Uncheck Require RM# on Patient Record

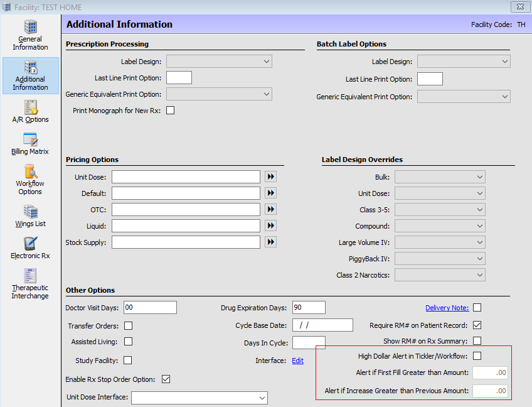click(x=477, y=325)
